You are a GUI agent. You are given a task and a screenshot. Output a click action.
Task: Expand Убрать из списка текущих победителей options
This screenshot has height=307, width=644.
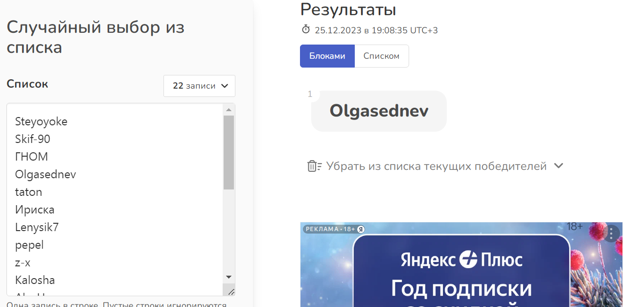558,166
